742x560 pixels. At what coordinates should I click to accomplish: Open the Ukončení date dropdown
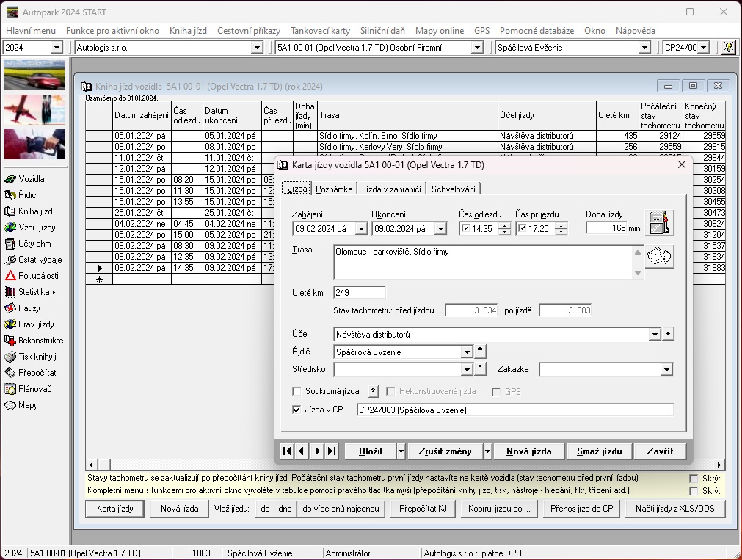(x=440, y=229)
